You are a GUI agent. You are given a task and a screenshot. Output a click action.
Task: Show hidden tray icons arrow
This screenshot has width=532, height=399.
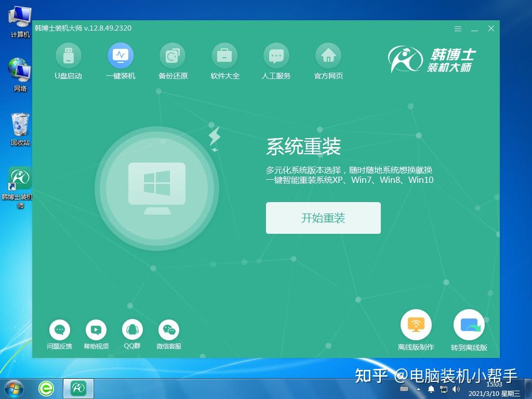(x=419, y=389)
